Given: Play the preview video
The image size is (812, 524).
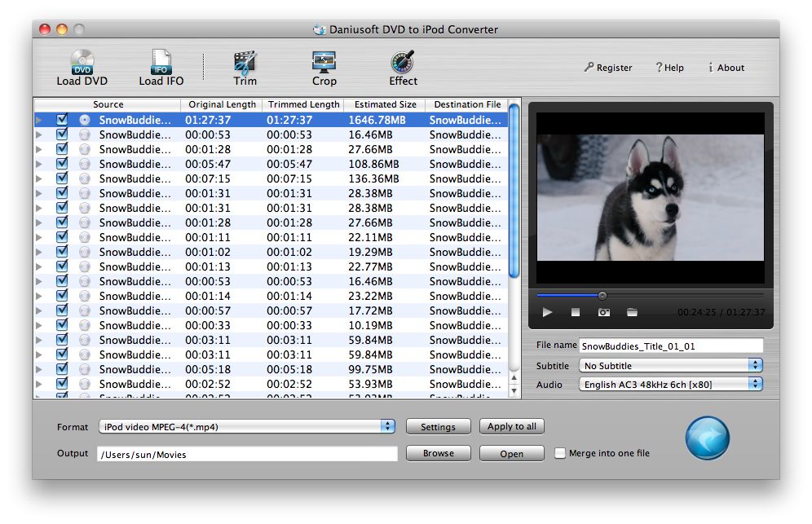Looking at the screenshot, I should click(x=547, y=312).
